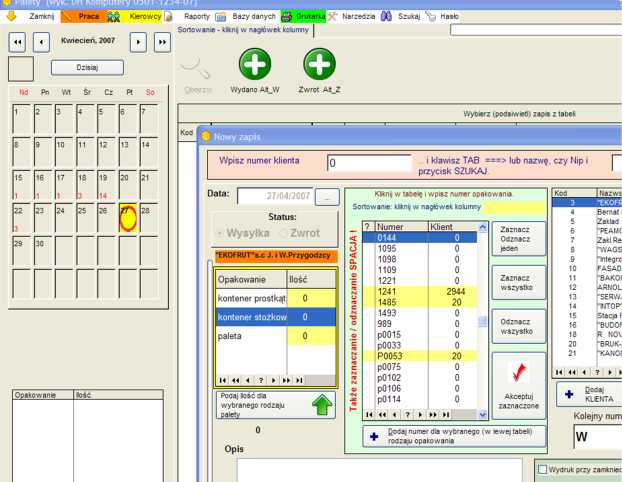
Task: Select the Zwrot status radio button
Action: [x=283, y=233]
